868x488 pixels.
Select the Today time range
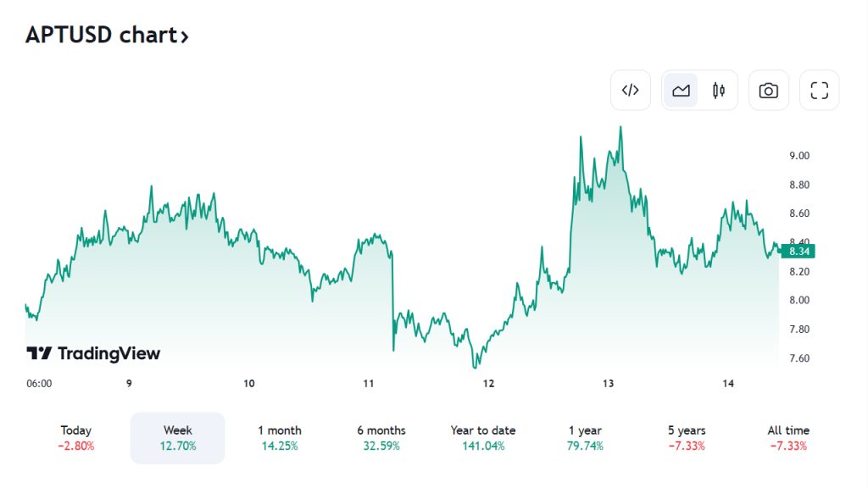click(76, 438)
